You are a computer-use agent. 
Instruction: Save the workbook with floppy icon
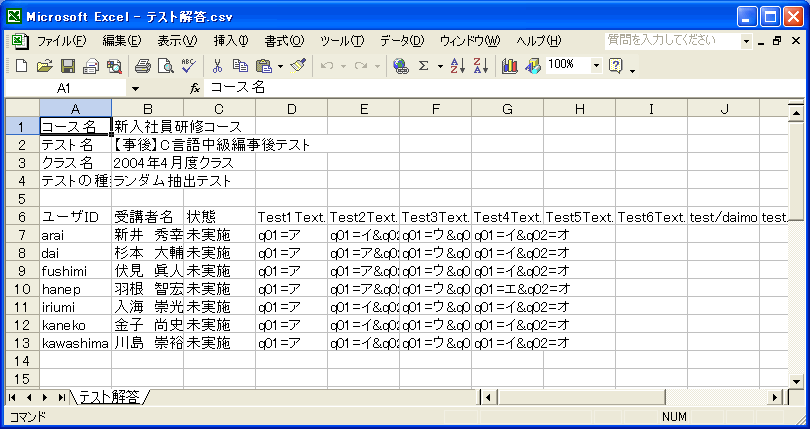click(x=68, y=66)
